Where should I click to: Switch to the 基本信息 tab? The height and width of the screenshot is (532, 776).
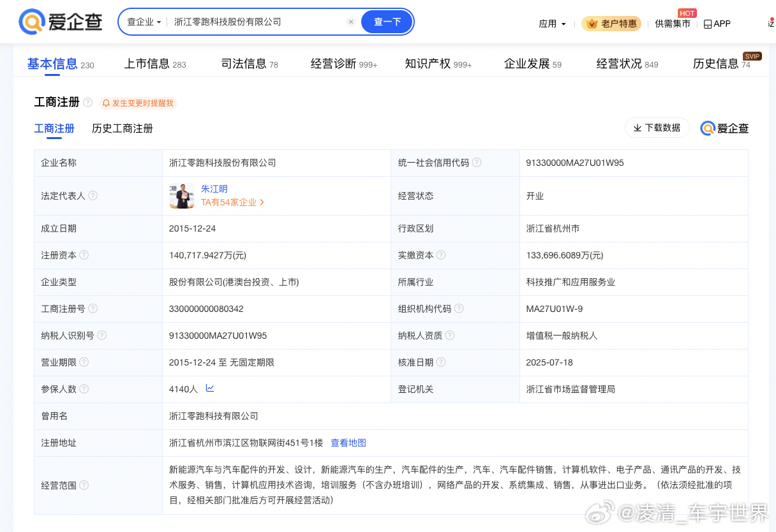click(60, 64)
